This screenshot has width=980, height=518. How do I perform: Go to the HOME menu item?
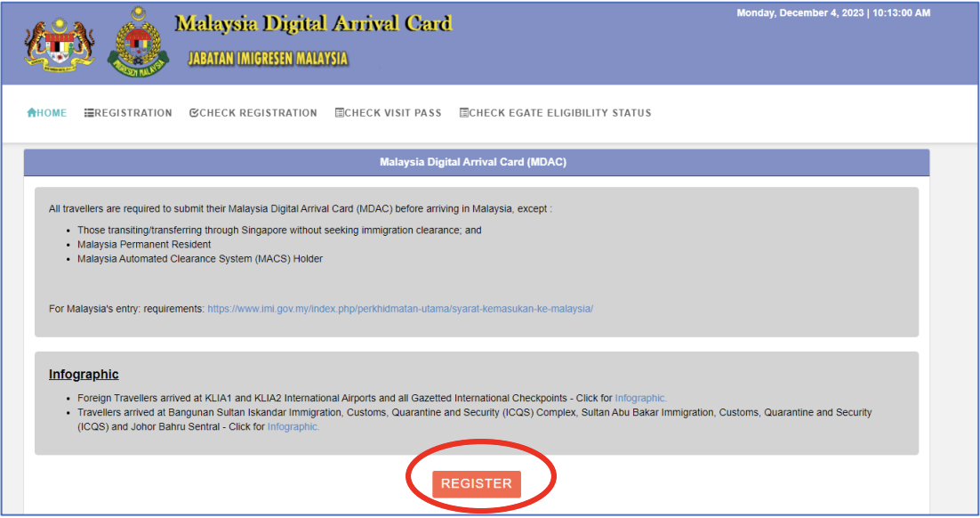click(x=52, y=113)
